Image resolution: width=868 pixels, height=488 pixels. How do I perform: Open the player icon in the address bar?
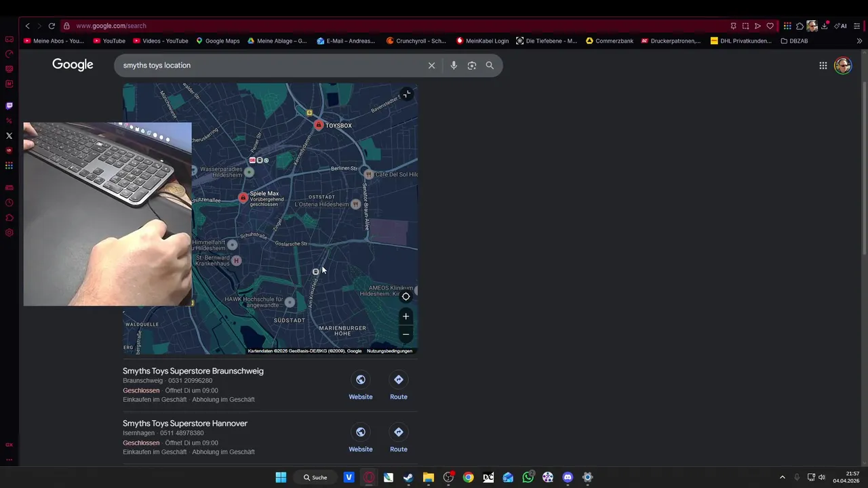coord(757,26)
